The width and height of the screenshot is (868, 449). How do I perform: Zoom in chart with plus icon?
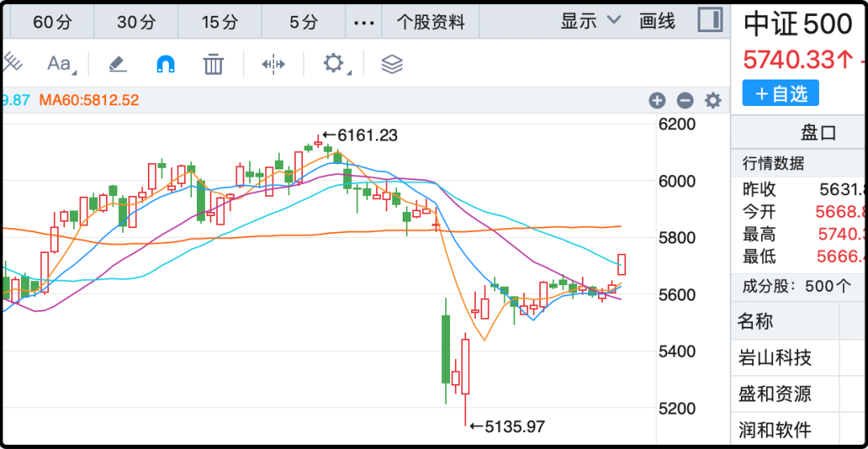[657, 100]
